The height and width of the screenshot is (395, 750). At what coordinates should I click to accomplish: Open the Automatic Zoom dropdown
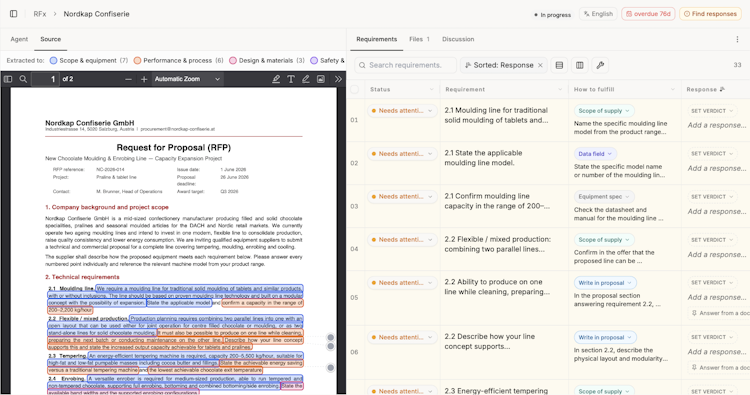click(187, 79)
